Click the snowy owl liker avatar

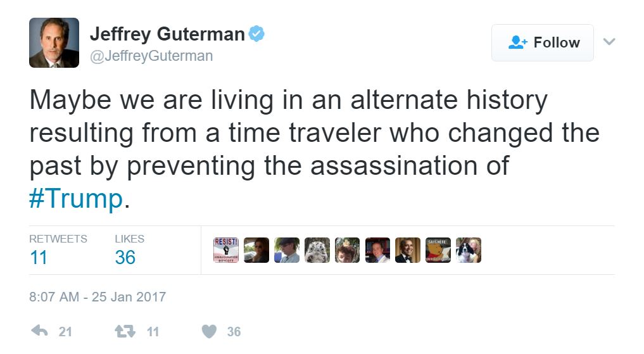click(x=317, y=250)
